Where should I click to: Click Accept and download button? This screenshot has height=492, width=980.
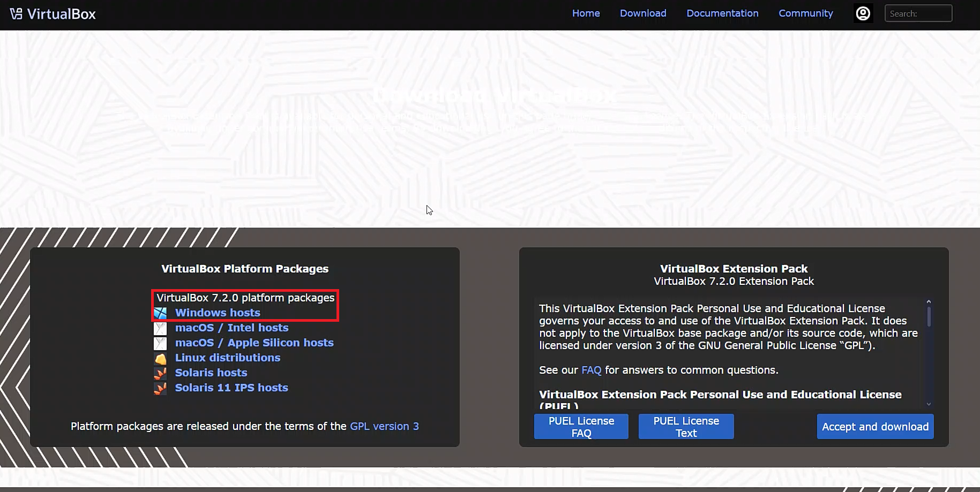coord(875,427)
